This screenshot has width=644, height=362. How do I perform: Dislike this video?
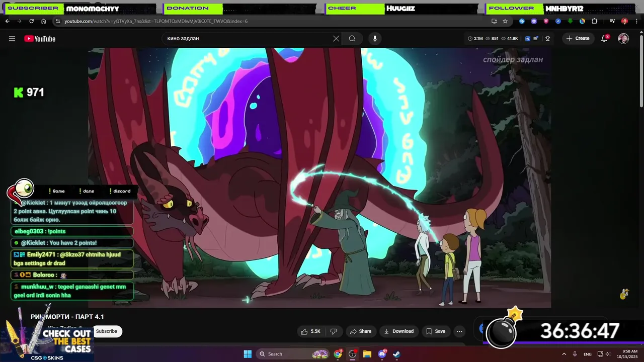(333, 331)
